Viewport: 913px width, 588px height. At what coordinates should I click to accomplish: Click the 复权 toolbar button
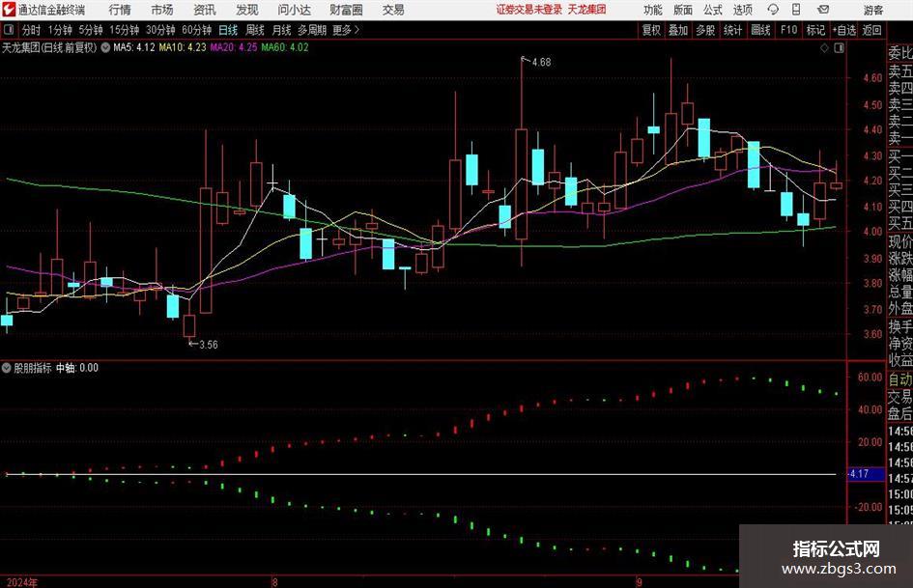click(x=651, y=30)
